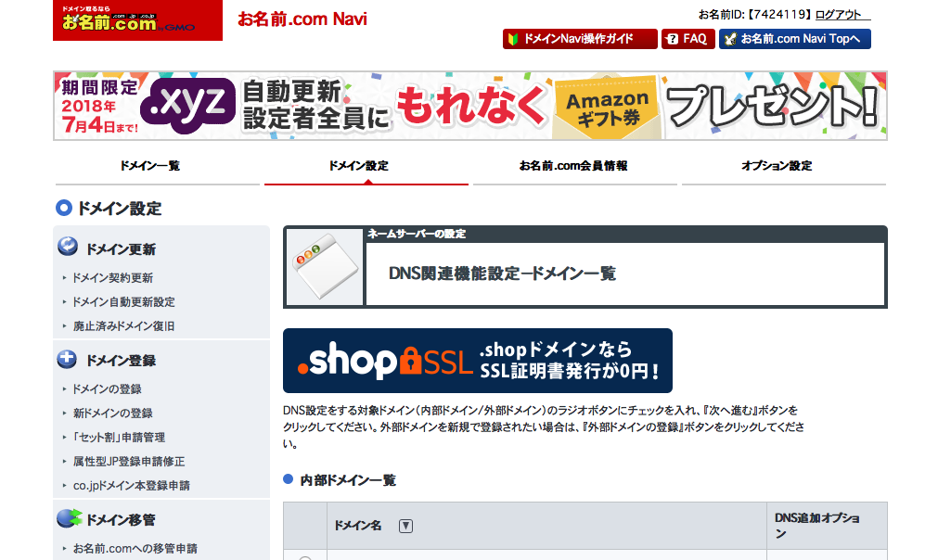This screenshot has width=938, height=560.
Task: Open お名前.comへの移管申請 in the sidebar
Action: click(x=135, y=549)
